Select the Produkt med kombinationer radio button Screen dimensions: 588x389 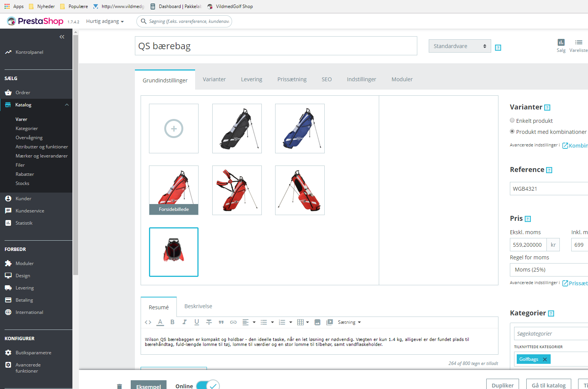(x=512, y=132)
